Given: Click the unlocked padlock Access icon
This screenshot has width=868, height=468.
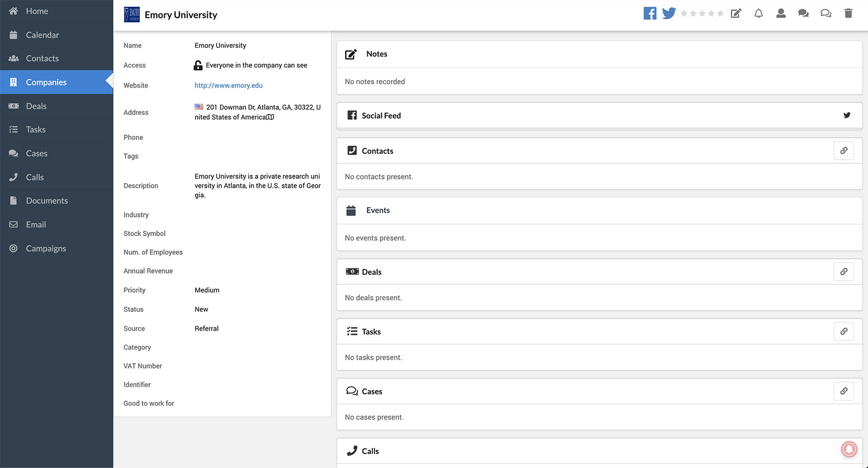Looking at the screenshot, I should coord(198,65).
